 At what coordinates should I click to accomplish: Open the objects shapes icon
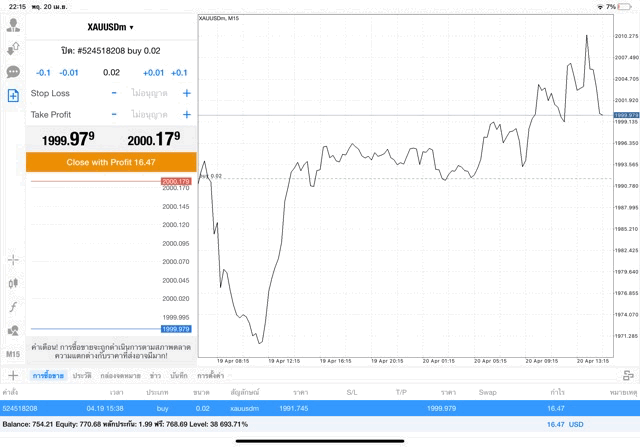[13, 330]
